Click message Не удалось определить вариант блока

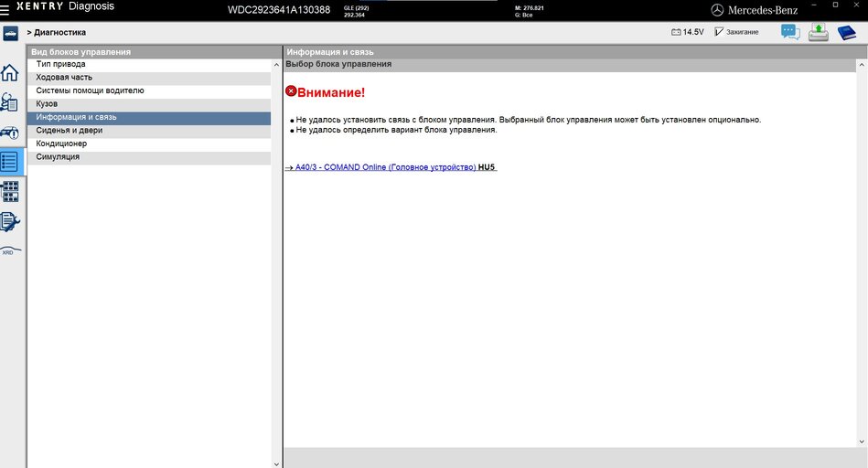click(x=396, y=130)
